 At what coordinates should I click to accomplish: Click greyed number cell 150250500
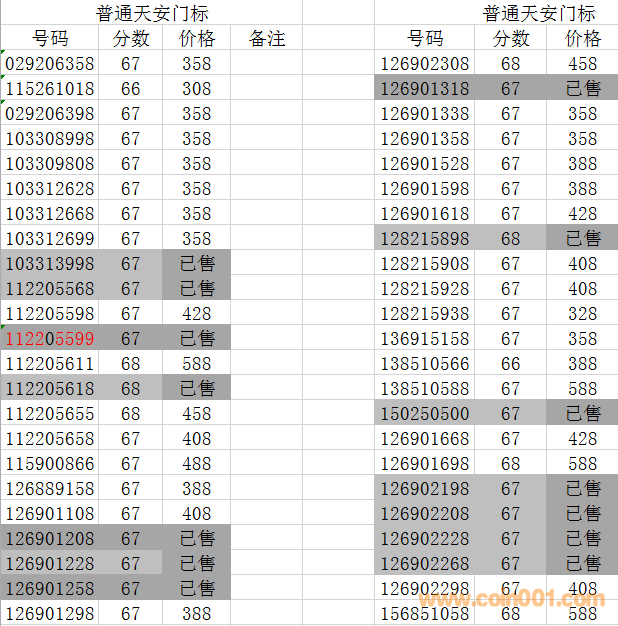tap(425, 414)
